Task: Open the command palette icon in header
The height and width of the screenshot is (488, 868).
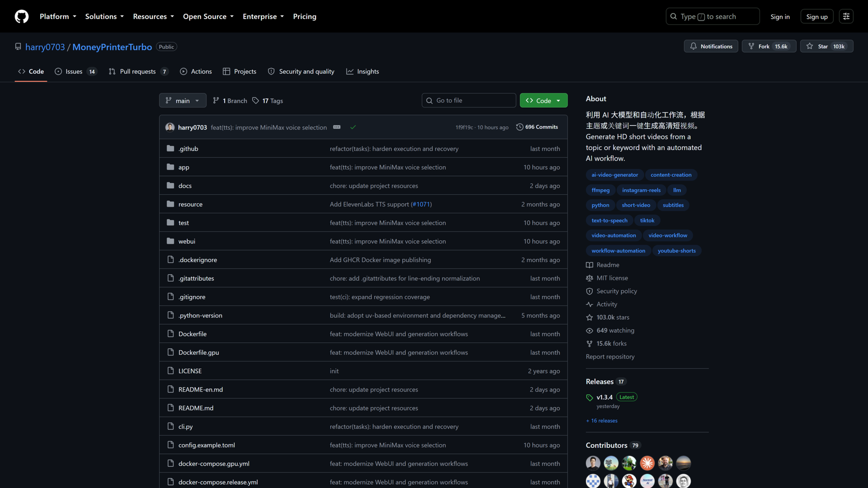Action: [x=846, y=16]
